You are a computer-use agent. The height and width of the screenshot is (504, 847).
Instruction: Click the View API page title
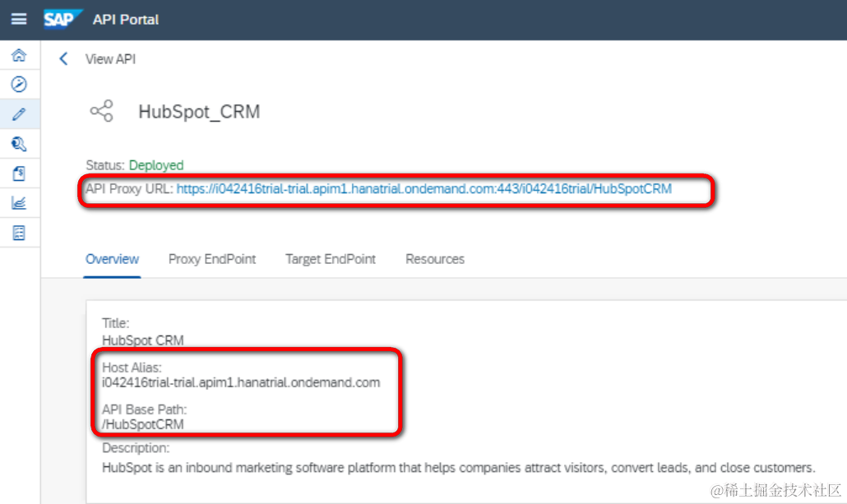pyautogui.click(x=111, y=59)
